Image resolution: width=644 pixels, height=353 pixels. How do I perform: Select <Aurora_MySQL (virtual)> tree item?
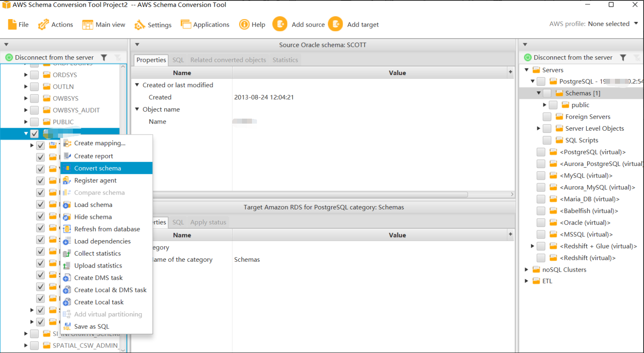tap(597, 187)
